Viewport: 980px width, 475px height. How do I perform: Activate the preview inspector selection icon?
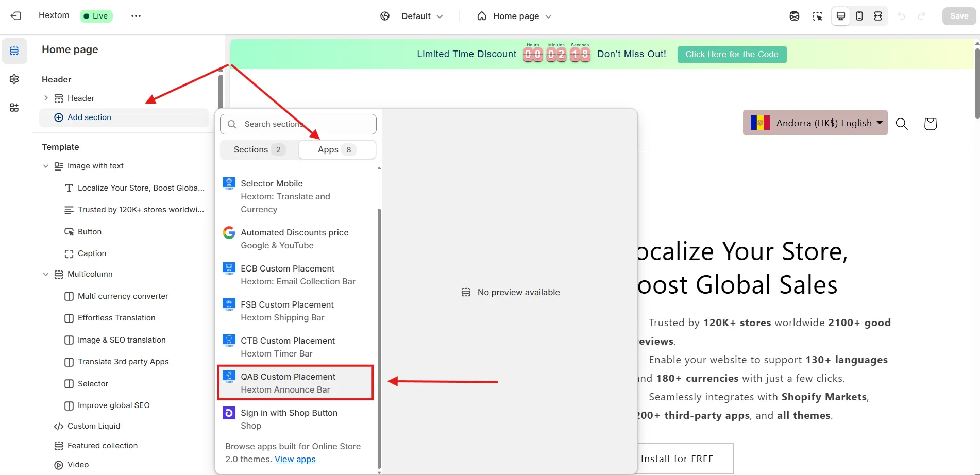(x=818, y=16)
